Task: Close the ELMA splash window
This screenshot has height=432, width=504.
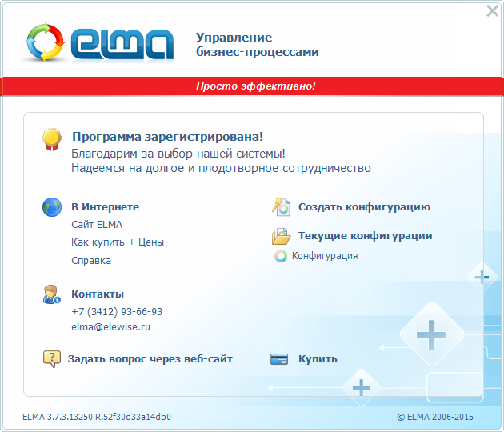Action: [493, 10]
